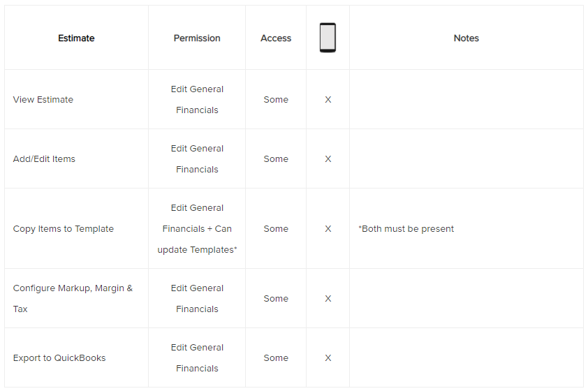This screenshot has height=391, width=588.
Task: Click the X mark in Add/Edit Items row
Action: point(328,159)
